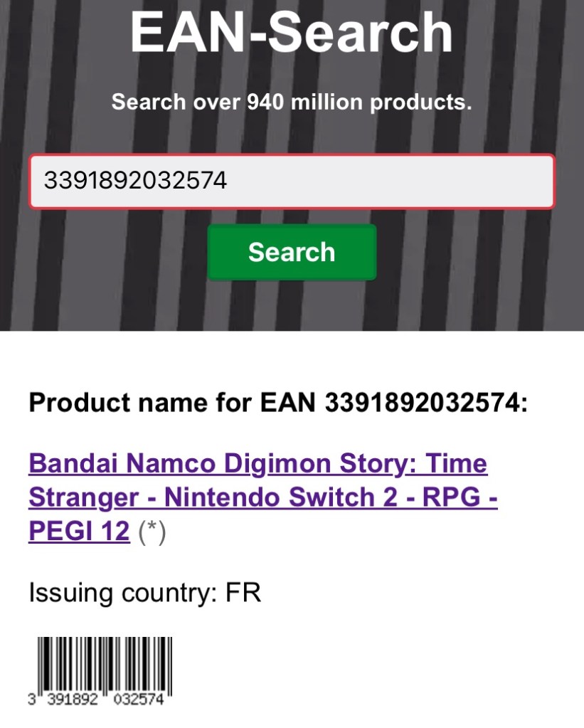Image resolution: width=584 pixels, height=728 pixels.
Task: Click 'Nintendo Switch 2' in the product link
Action: [x=265, y=498]
